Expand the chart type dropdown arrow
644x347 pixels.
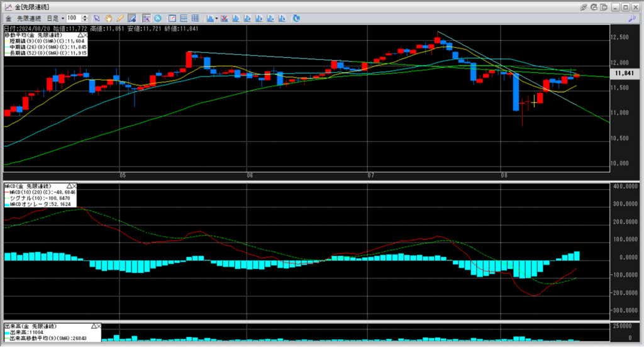click(x=217, y=18)
